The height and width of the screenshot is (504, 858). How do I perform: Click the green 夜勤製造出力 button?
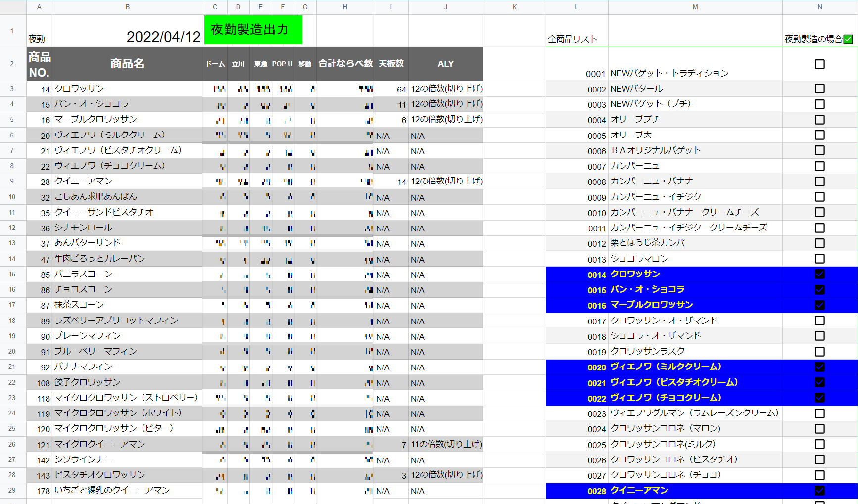click(x=253, y=30)
